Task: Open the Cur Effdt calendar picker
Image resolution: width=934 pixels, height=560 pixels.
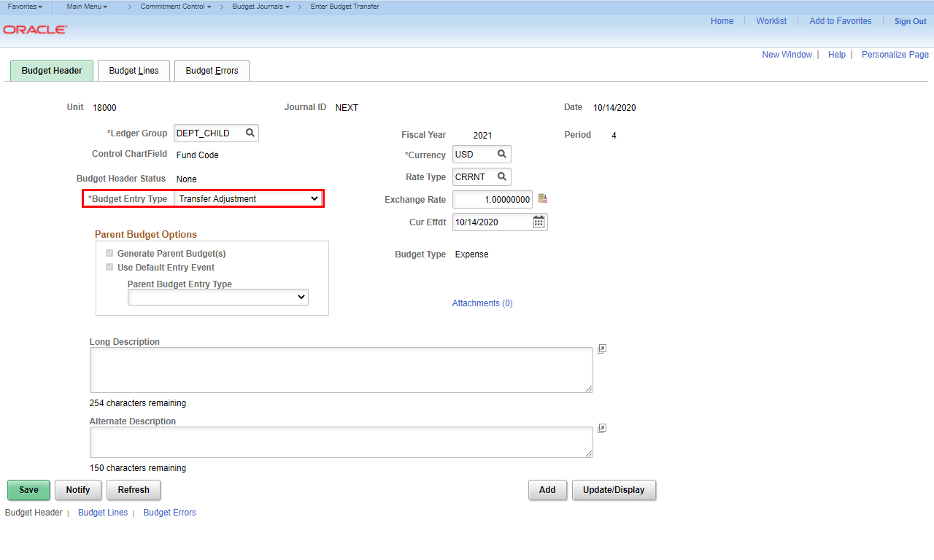Action: coord(539,222)
